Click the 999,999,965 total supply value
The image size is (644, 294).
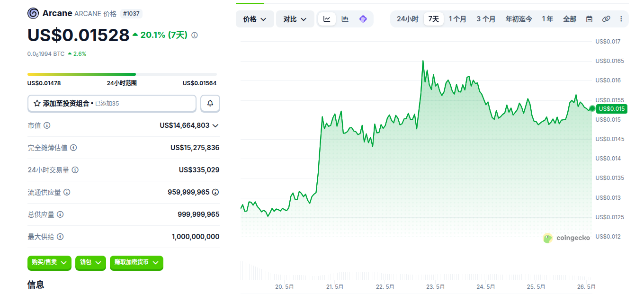198,214
